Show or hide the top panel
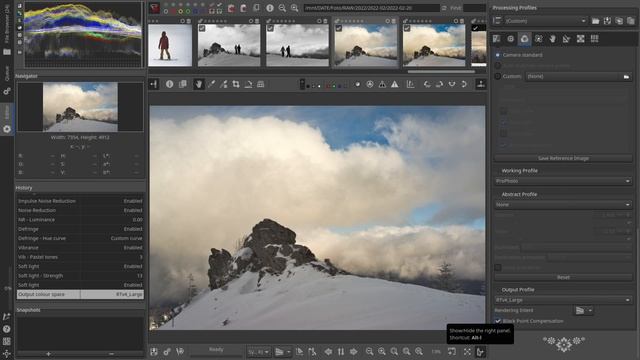 tap(481, 84)
